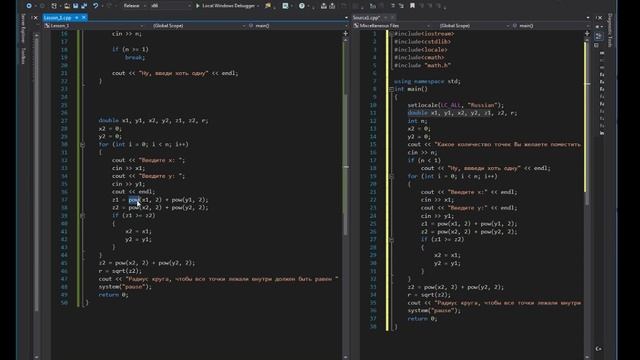Collapse the int main() block in right editor
Viewport: 640px width, 360px height.
(x=391, y=89)
